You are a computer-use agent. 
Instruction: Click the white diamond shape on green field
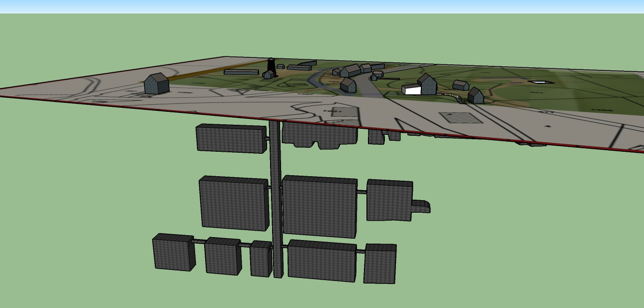541,81
